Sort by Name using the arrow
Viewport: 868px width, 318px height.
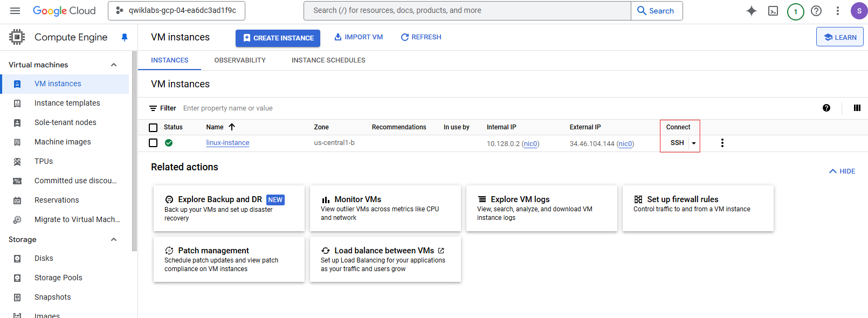[232, 127]
